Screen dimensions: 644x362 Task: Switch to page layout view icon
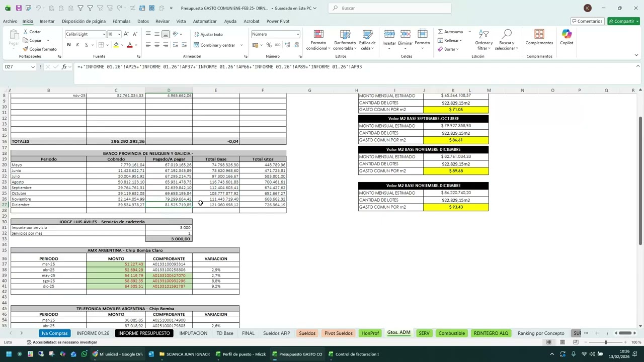(562, 342)
